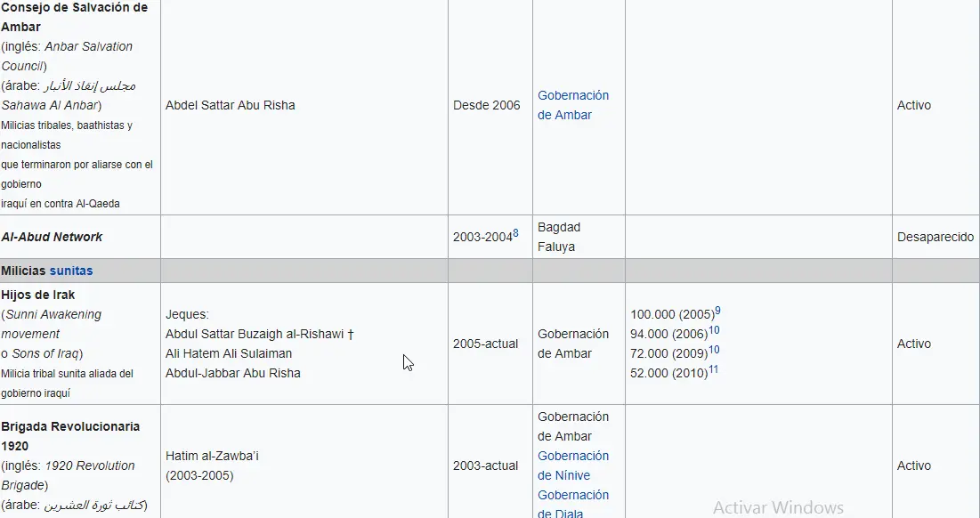Open footnote 10 after 72.000 (2009)
980x518 pixels.
point(714,349)
